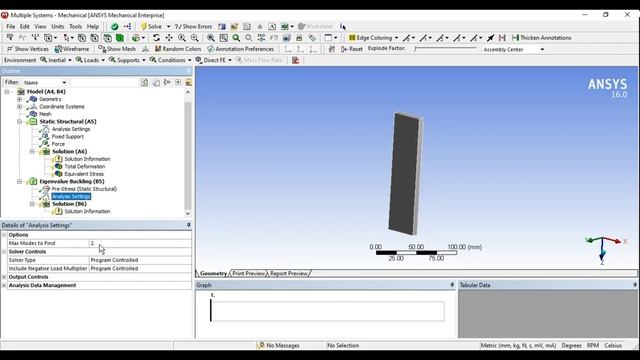Viewport: 640px width, 360px height.
Task: Expand the Output Controls section
Action: pos(4,277)
